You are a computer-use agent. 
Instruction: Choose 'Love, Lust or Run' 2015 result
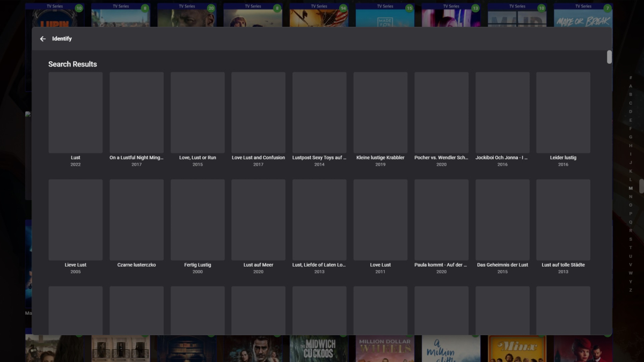(197, 113)
